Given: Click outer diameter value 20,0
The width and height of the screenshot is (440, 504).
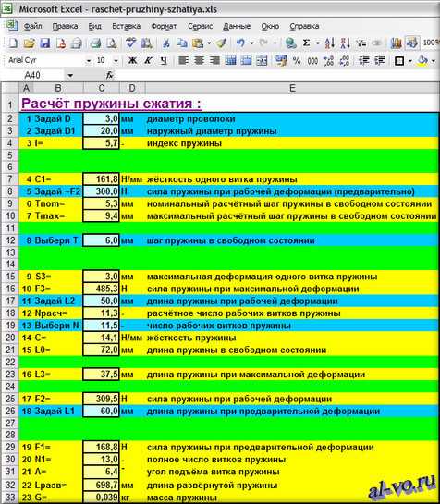Looking at the screenshot, I should (x=101, y=130).
